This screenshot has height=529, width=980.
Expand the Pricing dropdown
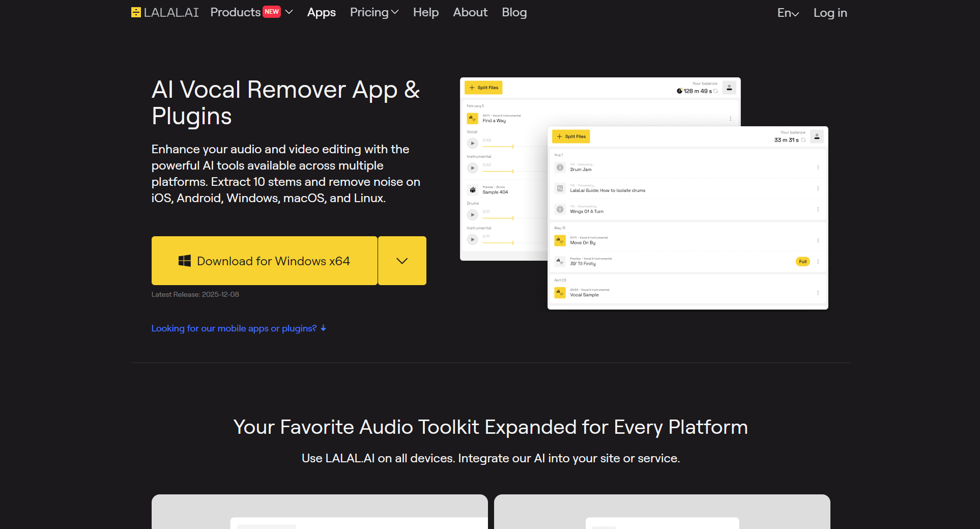[x=374, y=12]
